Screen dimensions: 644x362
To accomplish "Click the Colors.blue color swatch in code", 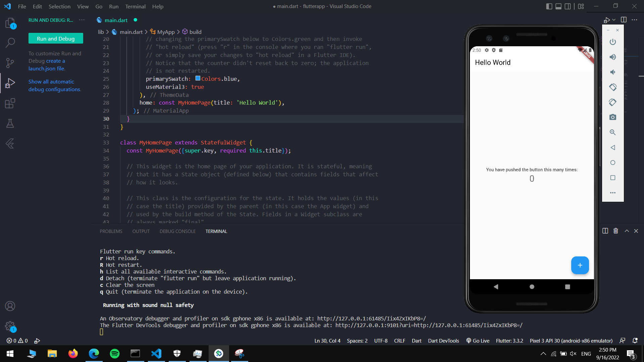I will click(x=198, y=78).
